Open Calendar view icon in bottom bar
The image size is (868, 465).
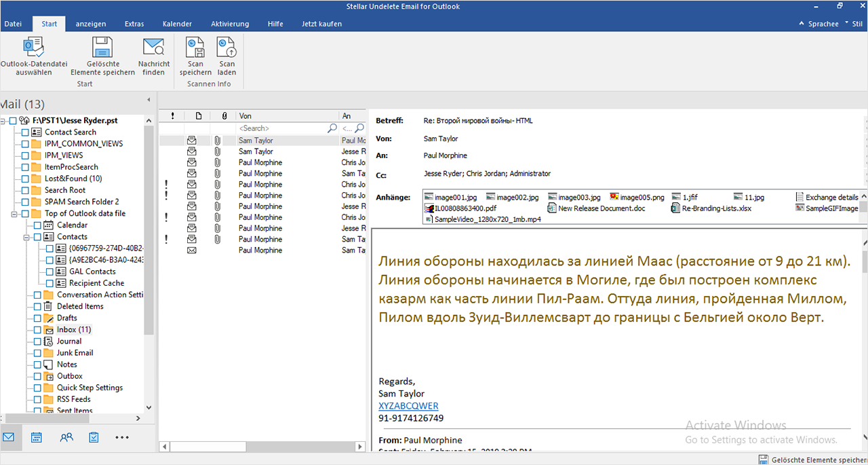[37, 437]
